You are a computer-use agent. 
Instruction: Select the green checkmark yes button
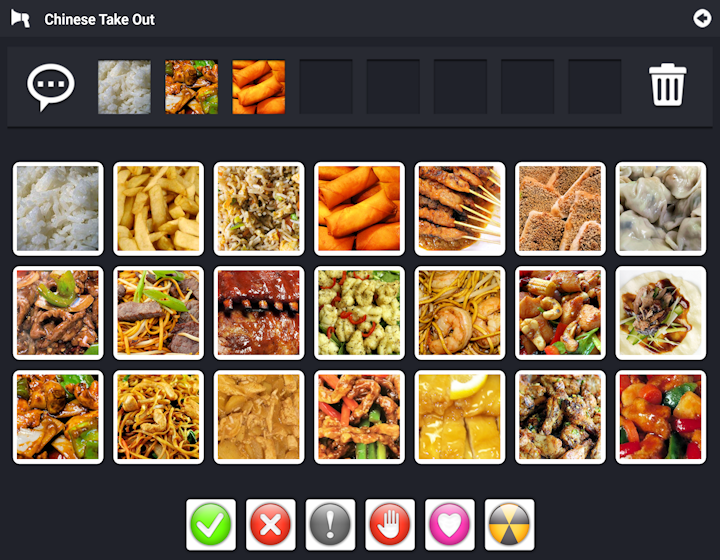pyautogui.click(x=211, y=525)
